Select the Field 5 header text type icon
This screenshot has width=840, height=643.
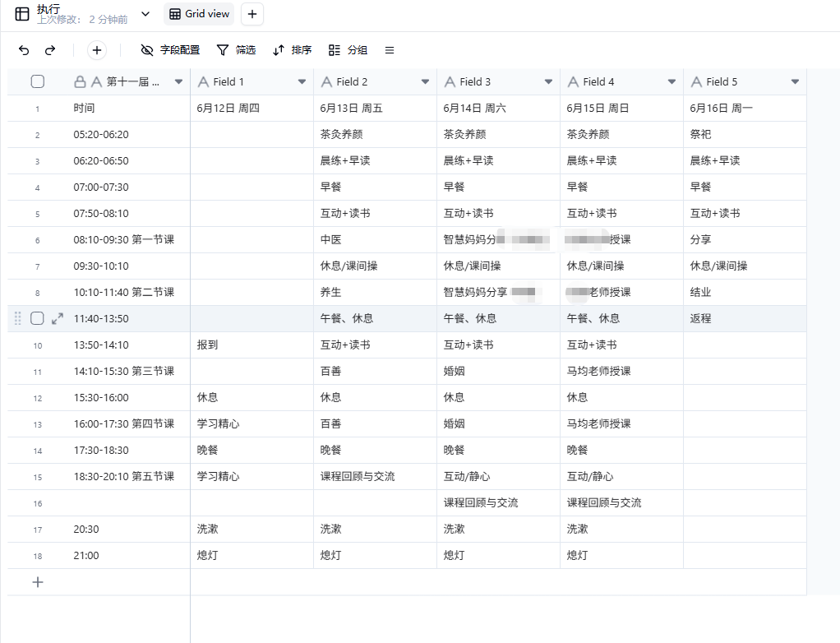[696, 82]
